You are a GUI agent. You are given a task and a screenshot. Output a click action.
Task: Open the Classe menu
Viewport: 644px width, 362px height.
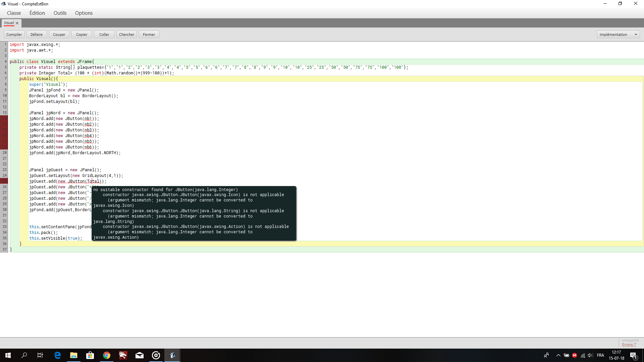pyautogui.click(x=14, y=12)
